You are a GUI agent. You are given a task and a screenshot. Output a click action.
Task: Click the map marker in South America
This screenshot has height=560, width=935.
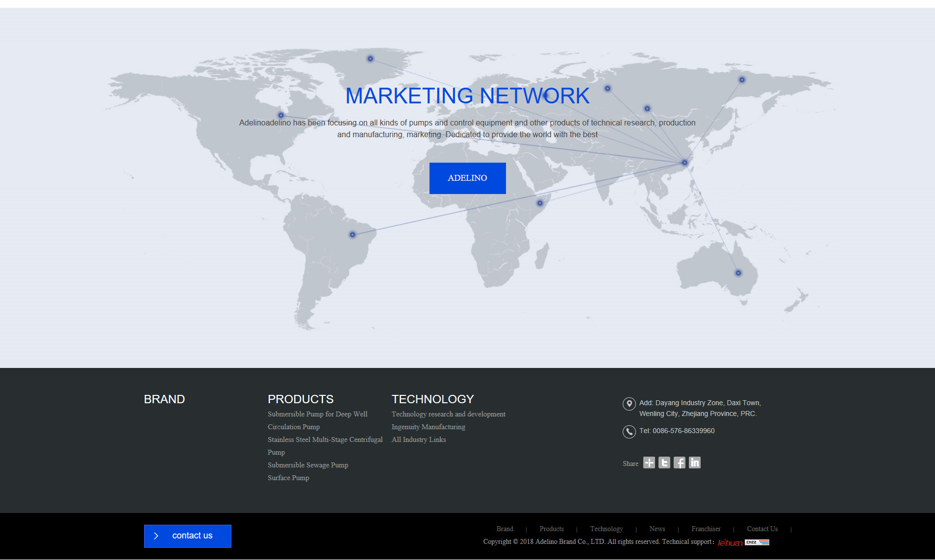pyautogui.click(x=352, y=235)
